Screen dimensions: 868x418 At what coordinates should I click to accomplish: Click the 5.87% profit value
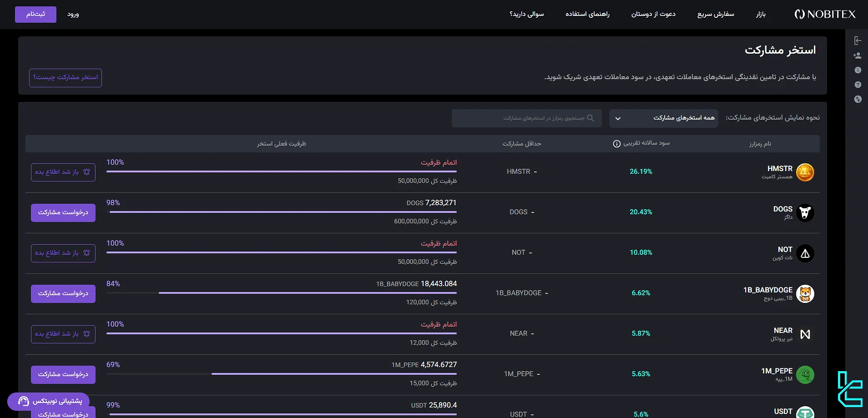(641, 333)
